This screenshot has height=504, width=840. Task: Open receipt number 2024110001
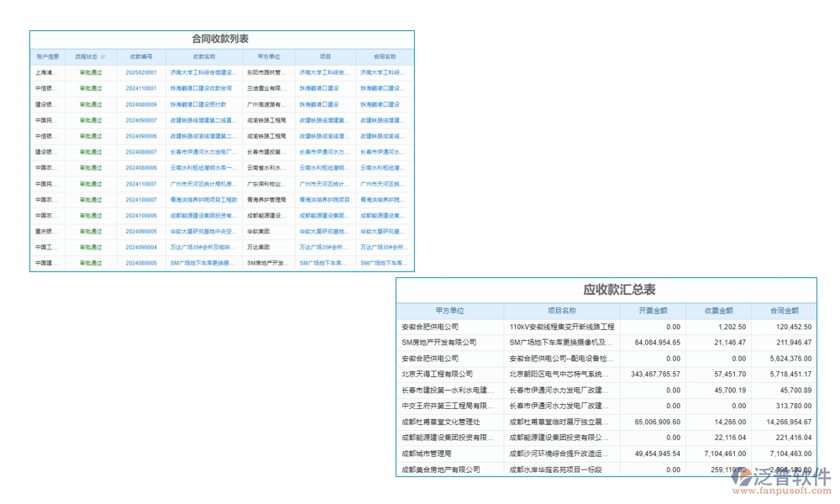140,87
